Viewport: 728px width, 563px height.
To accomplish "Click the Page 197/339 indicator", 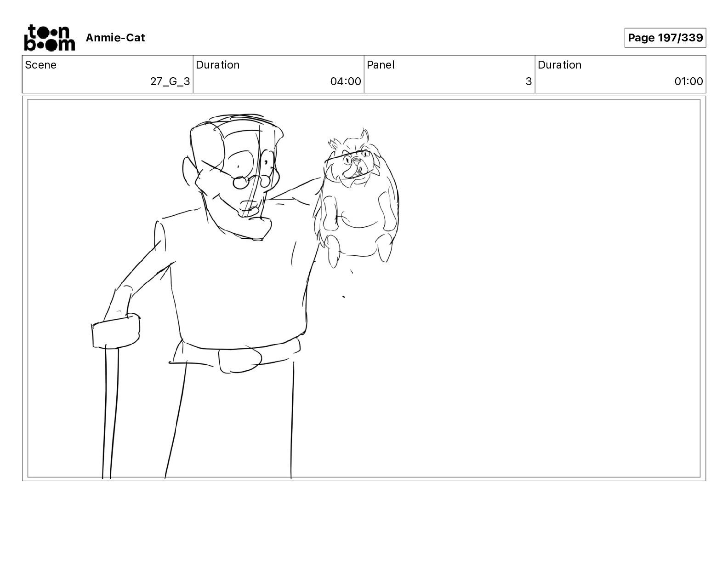I will point(665,38).
